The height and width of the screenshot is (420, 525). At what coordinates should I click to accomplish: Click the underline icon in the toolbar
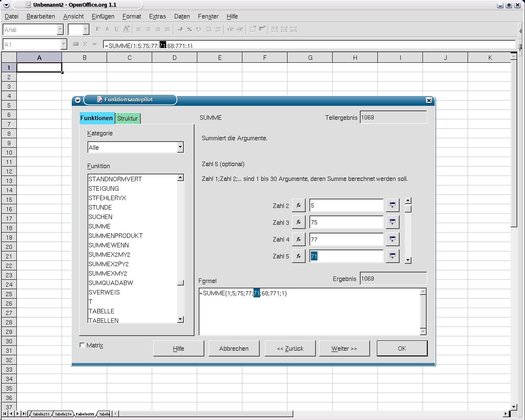click(x=117, y=29)
